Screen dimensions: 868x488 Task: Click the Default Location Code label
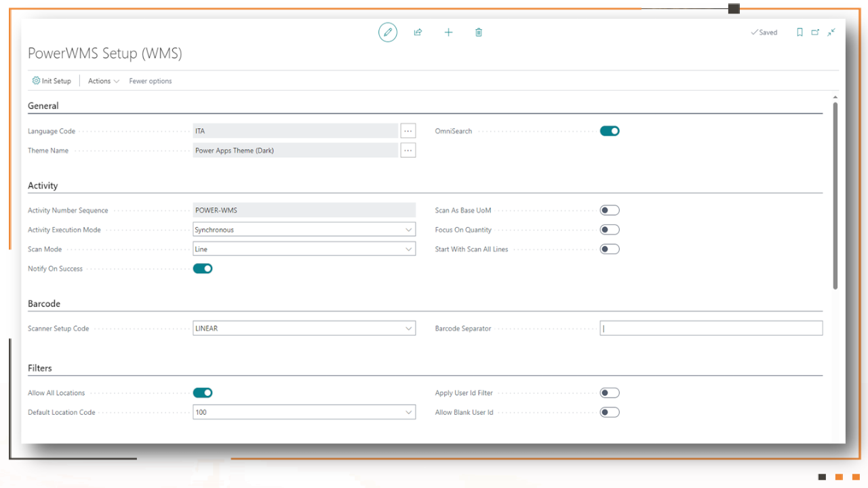click(62, 412)
